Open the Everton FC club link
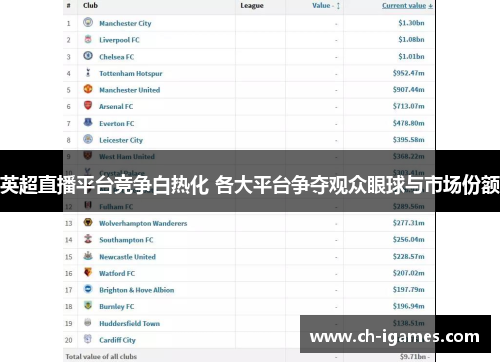The height and width of the screenshot is (362, 500). 116,123
